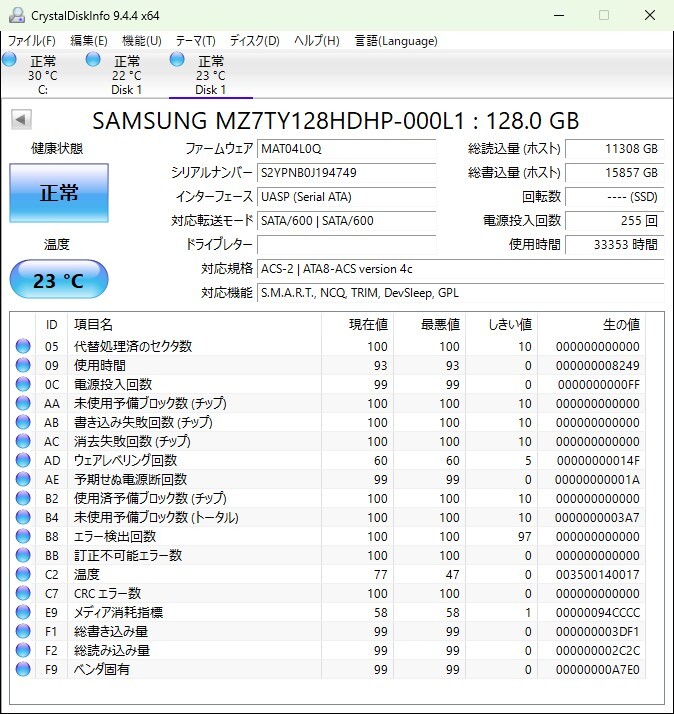Viewport: 674px width, 714px height.
Task: Click status orb for attribute F9 ベンダ固有
Action: coord(23,669)
